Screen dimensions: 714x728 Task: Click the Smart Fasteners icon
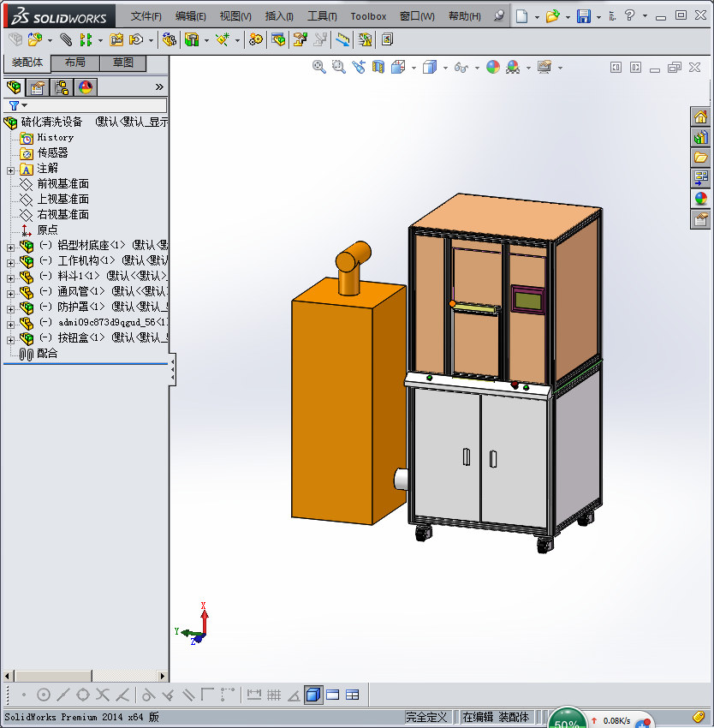pos(116,39)
